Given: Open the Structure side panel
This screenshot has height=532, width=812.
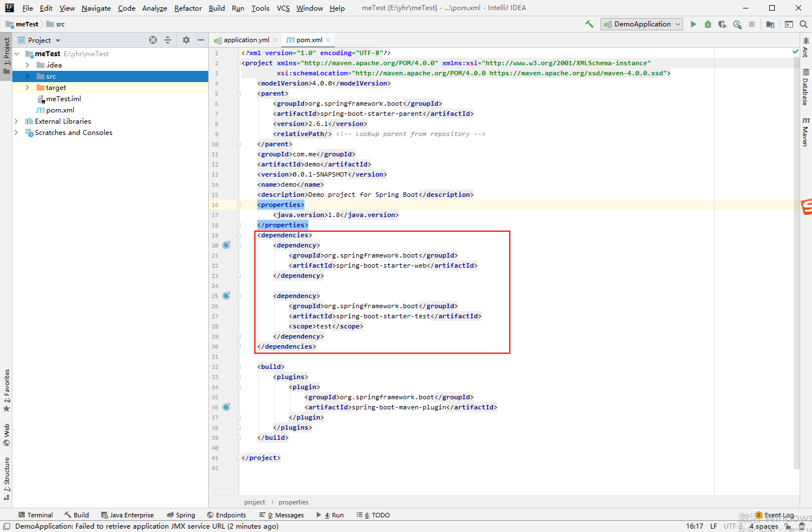Looking at the screenshot, I should [7, 479].
